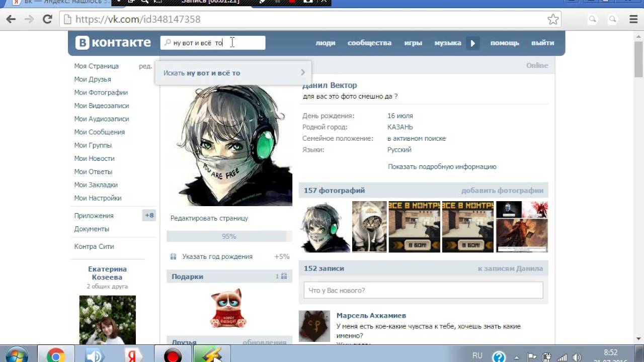The image size is (644, 362).
Task: Open Мои Видеозаписи
Action: tap(102, 106)
